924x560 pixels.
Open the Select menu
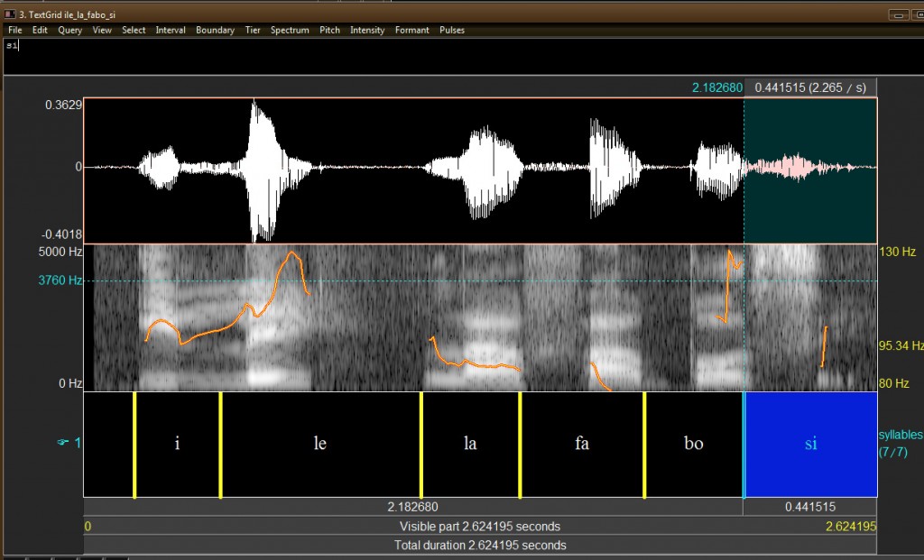pyautogui.click(x=134, y=30)
